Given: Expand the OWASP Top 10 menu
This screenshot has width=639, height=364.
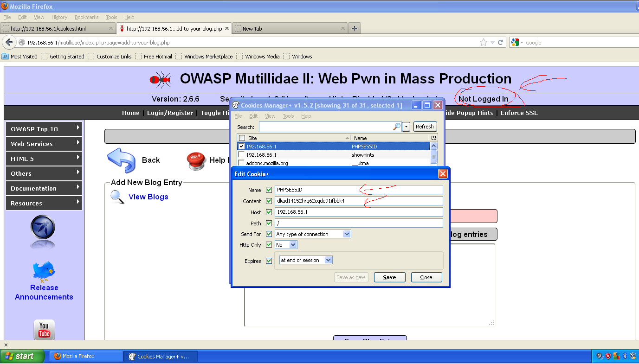Looking at the screenshot, I should coord(44,129).
